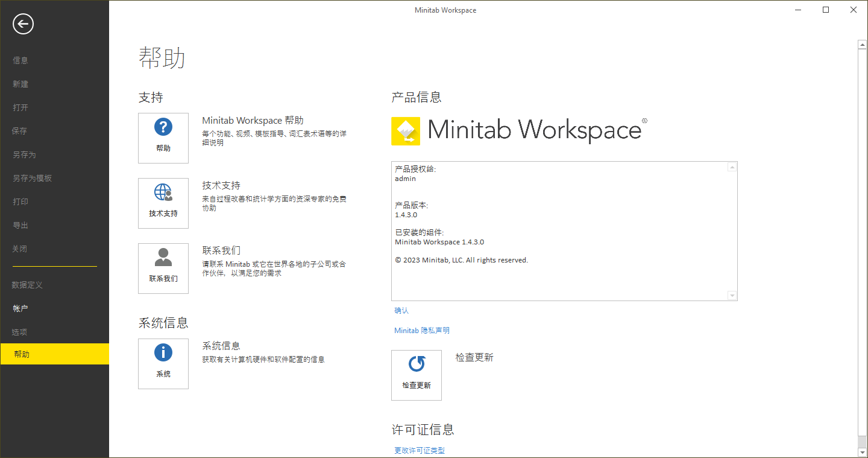The image size is (868, 458).
Task: Click the 产品信息 section heading
Action: click(417, 97)
